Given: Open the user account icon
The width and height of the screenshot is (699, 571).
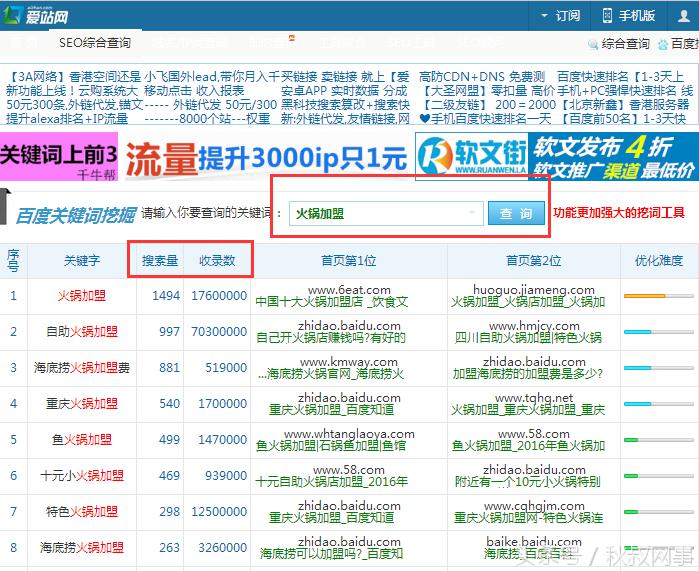Looking at the screenshot, I should (683, 16).
